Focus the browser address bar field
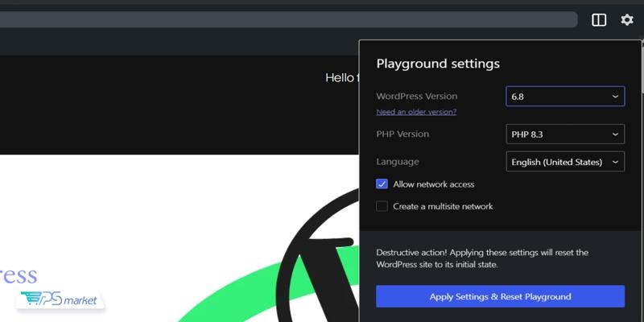This screenshot has width=644, height=322. pos(282,20)
